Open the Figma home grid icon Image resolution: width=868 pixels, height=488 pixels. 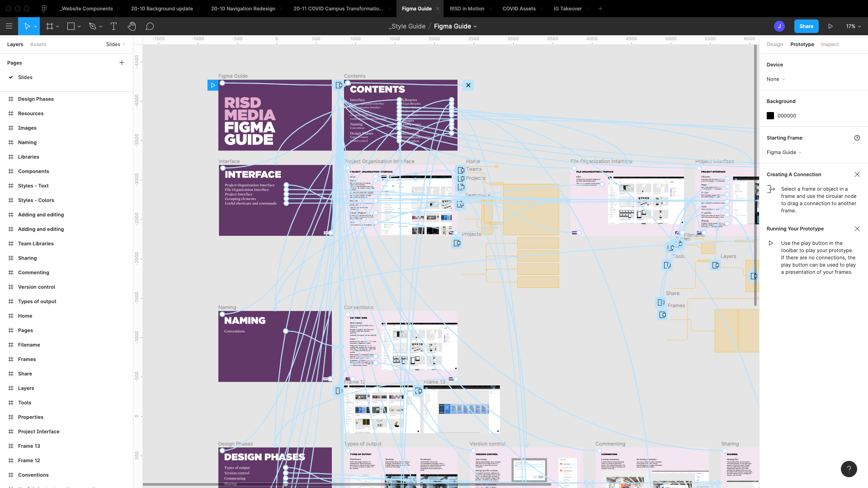(x=44, y=9)
